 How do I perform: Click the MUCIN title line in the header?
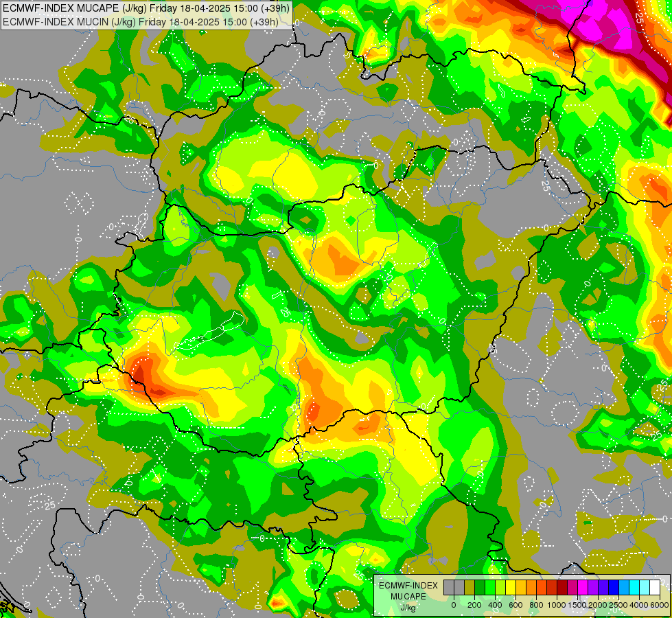coord(141,21)
